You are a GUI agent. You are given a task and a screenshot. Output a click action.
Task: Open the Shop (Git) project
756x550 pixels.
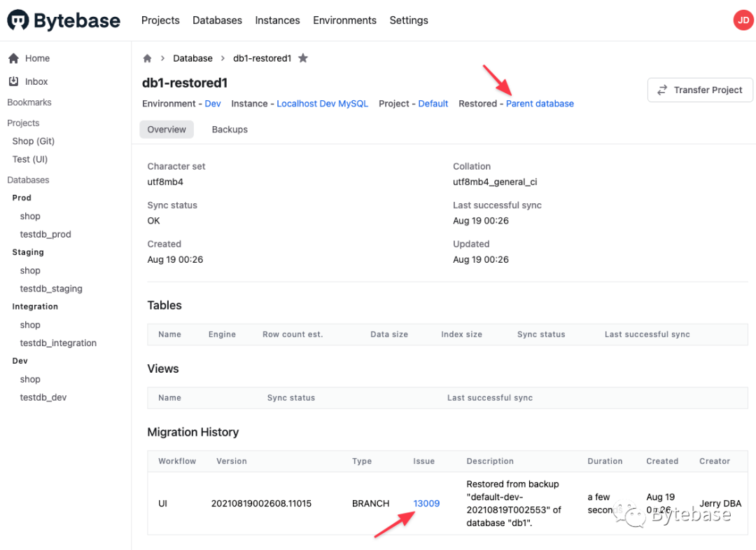tap(34, 141)
